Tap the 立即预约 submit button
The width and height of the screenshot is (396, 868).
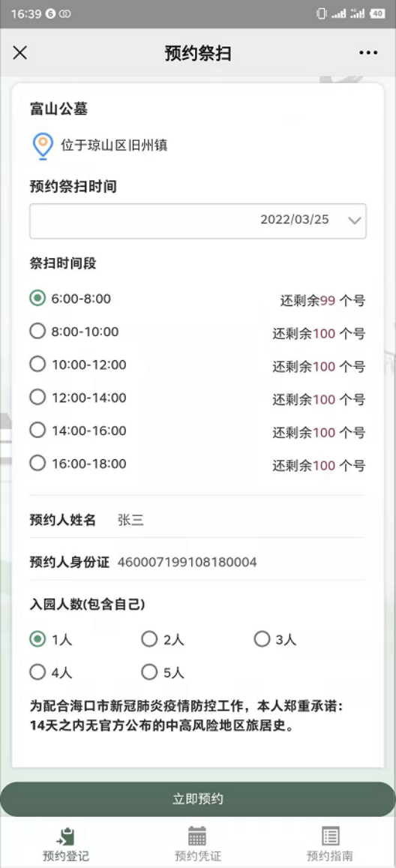pos(198,799)
